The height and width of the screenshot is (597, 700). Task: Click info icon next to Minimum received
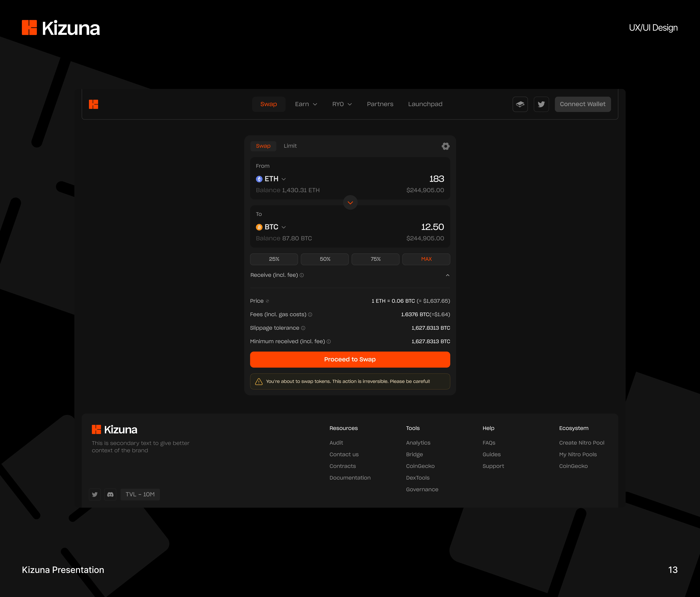(329, 342)
